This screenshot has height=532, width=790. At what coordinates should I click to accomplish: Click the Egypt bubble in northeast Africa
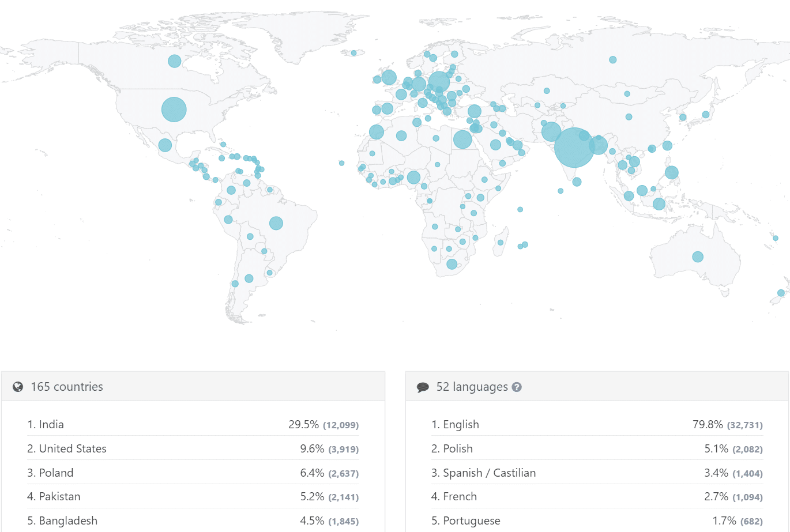pyautogui.click(x=462, y=139)
